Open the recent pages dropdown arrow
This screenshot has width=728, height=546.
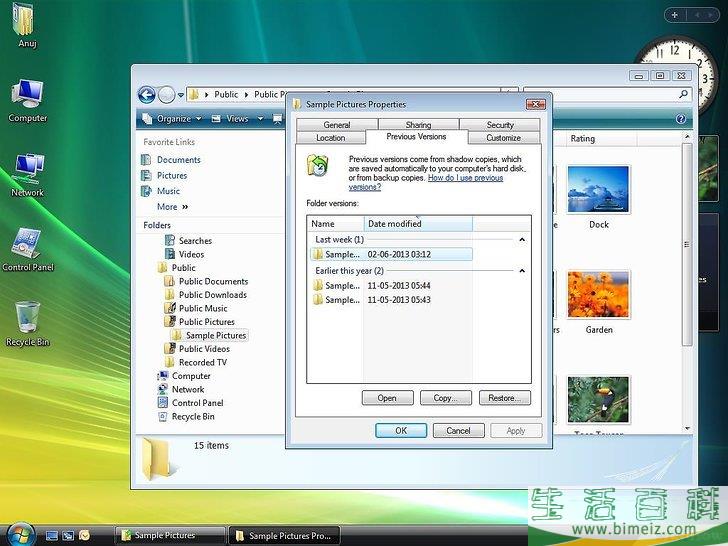click(x=181, y=95)
